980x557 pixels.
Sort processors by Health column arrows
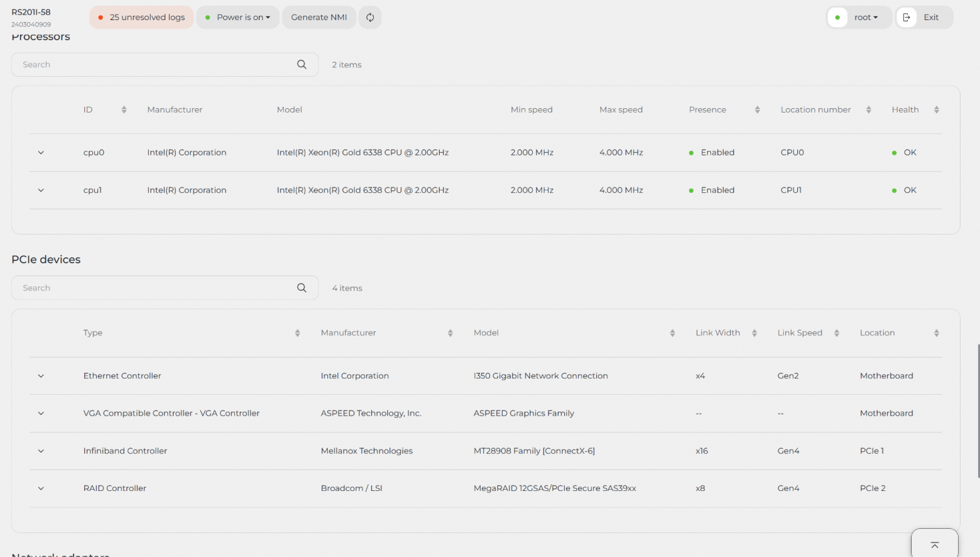tap(937, 110)
